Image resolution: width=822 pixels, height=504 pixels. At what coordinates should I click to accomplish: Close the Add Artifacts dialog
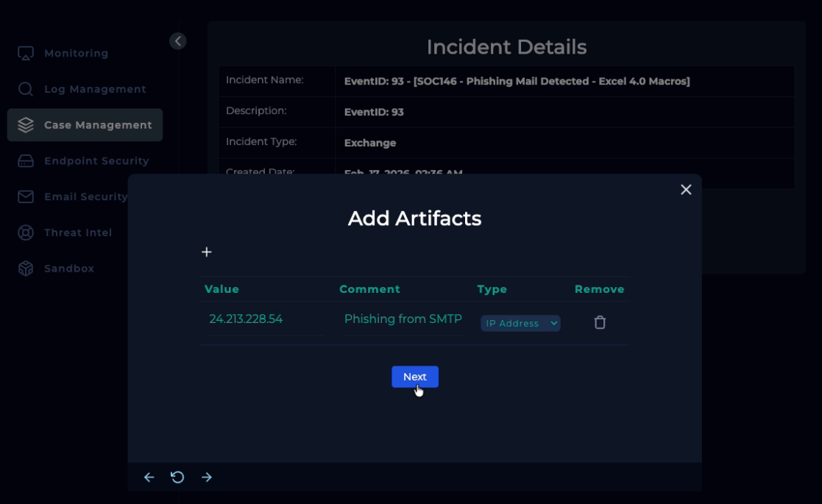click(x=686, y=190)
